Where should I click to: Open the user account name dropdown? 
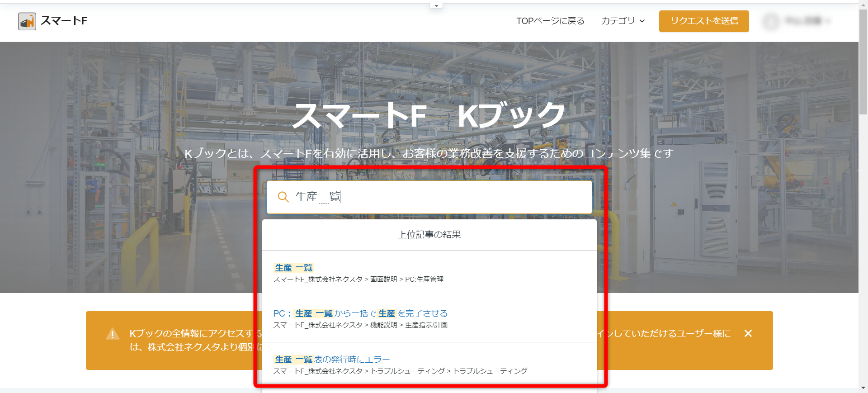[x=807, y=21]
